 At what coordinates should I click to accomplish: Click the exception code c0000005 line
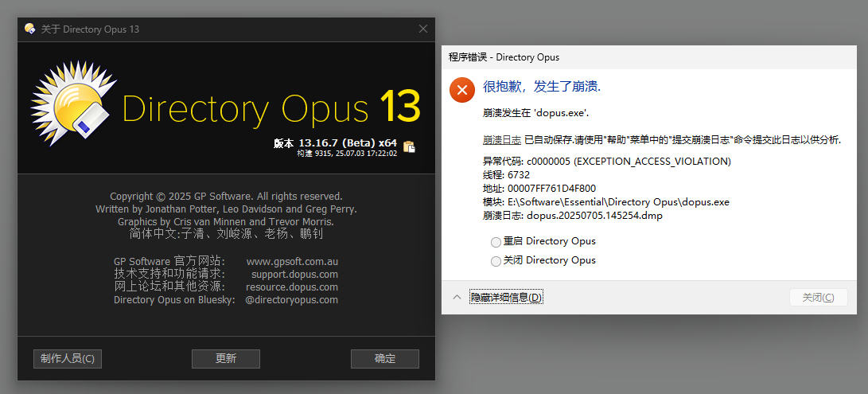[607, 162]
